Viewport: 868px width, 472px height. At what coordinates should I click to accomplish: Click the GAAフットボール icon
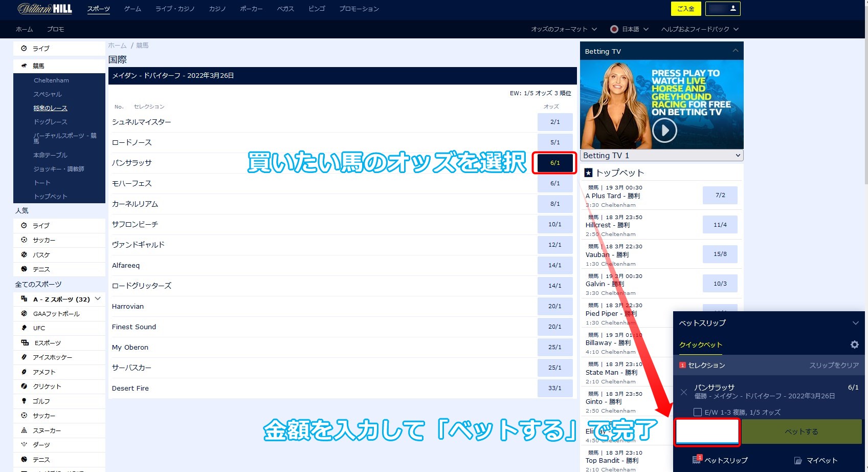(x=24, y=313)
